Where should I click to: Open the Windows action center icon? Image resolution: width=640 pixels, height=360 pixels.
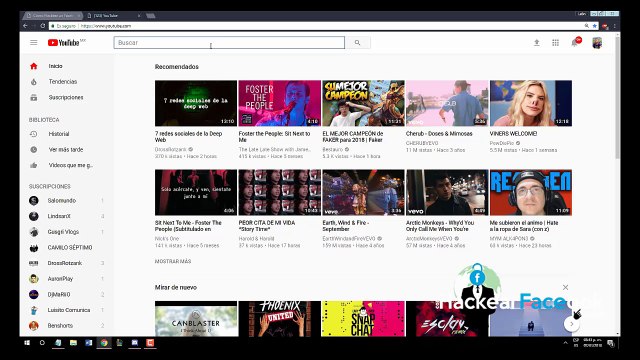(611, 343)
